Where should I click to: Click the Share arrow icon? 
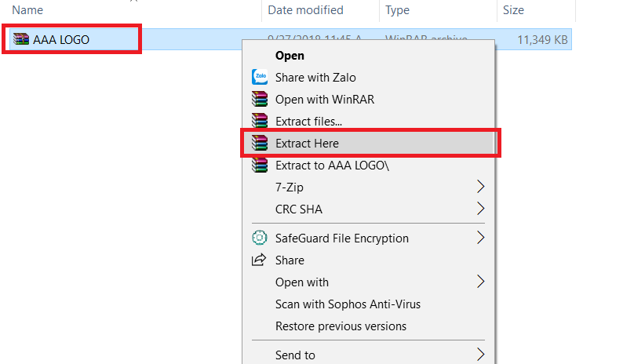(260, 260)
